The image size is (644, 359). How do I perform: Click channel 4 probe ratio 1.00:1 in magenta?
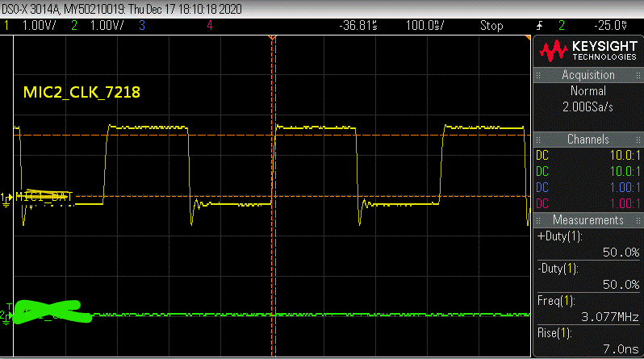(x=625, y=203)
